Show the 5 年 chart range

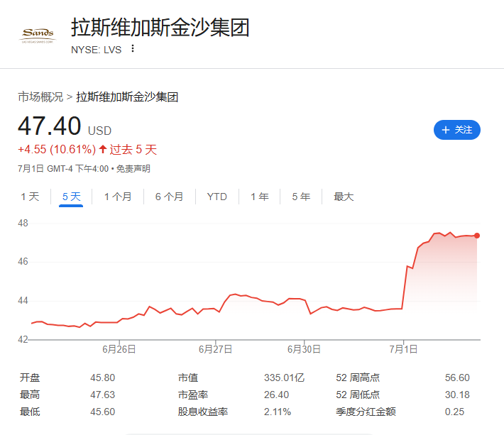[301, 197]
